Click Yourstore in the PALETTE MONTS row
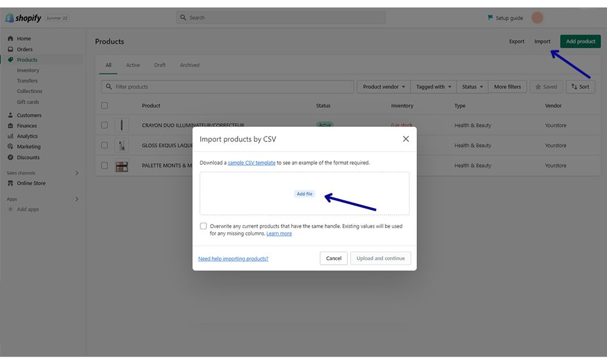The width and height of the screenshot is (607, 364). [555, 165]
